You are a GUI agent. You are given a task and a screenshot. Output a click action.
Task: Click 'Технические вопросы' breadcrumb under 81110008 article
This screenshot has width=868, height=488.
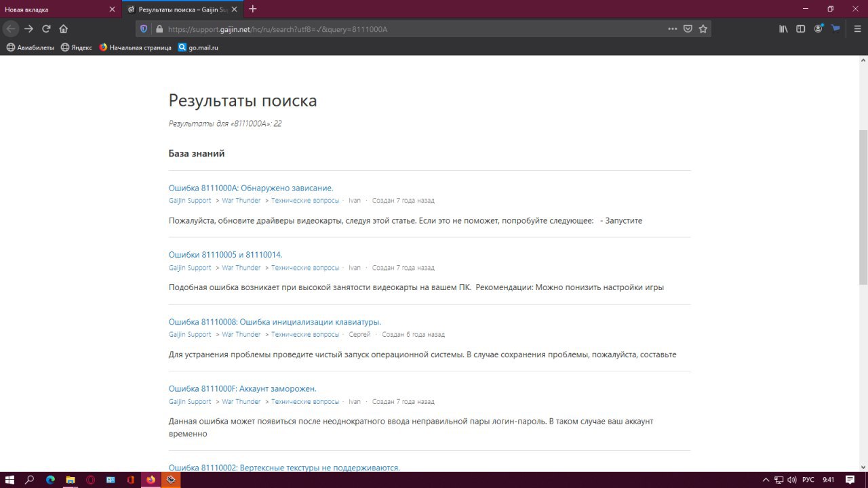click(x=305, y=334)
